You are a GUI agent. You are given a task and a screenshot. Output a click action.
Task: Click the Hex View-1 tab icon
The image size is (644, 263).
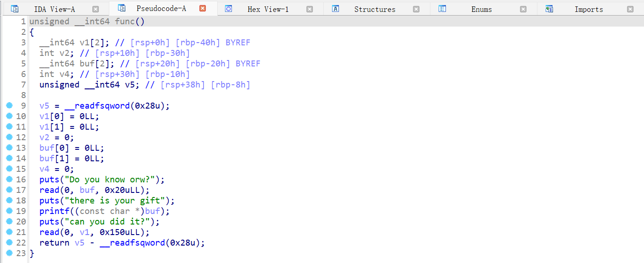point(229,9)
